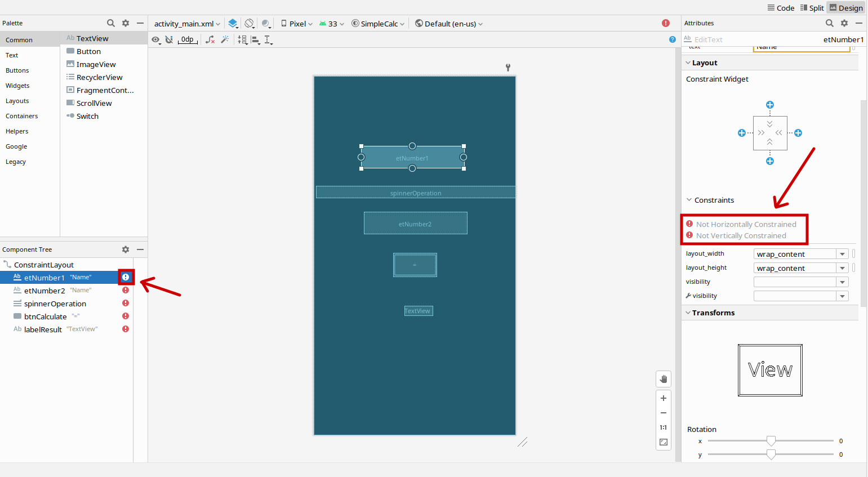Select the Clear All Constraints tool
This screenshot has height=477, width=868.
[x=210, y=39]
